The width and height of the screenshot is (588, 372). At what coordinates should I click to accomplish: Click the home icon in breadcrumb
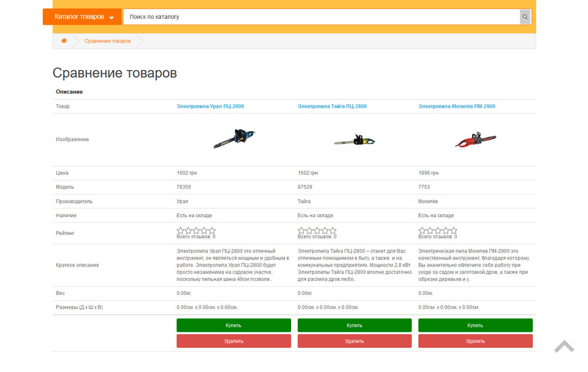click(64, 41)
